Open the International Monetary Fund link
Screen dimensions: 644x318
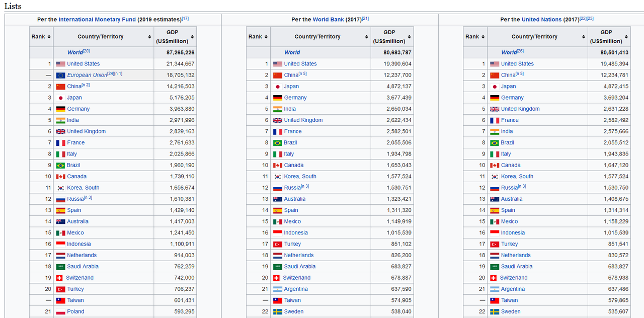tap(97, 20)
